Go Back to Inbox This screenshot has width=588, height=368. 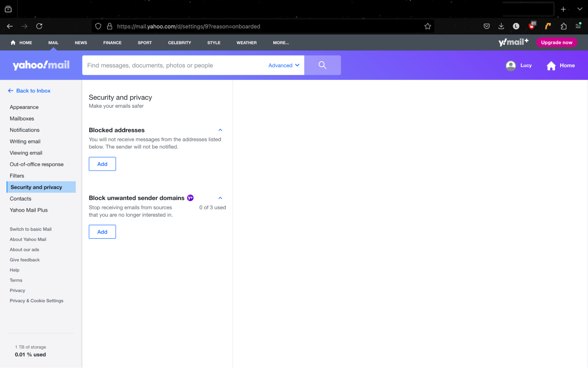coord(29,91)
